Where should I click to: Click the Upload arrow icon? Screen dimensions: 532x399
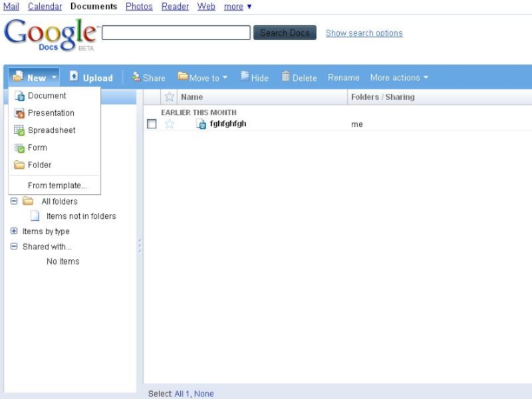click(x=74, y=76)
